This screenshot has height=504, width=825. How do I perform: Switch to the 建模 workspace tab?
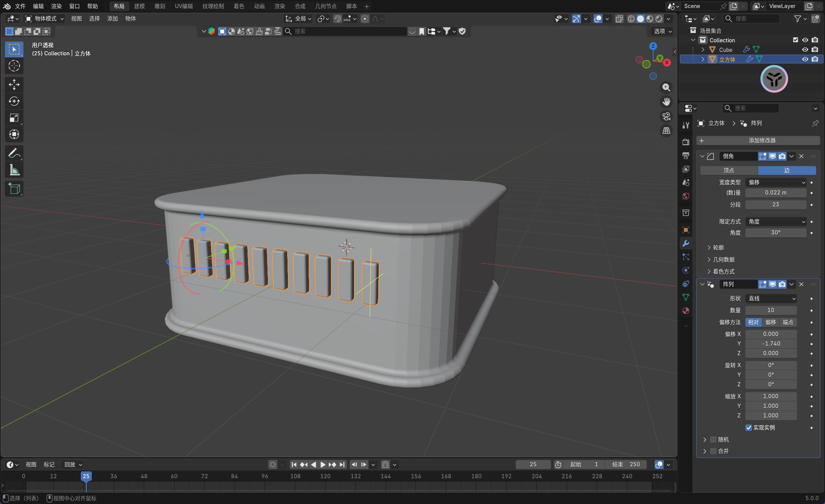pyautogui.click(x=139, y=6)
